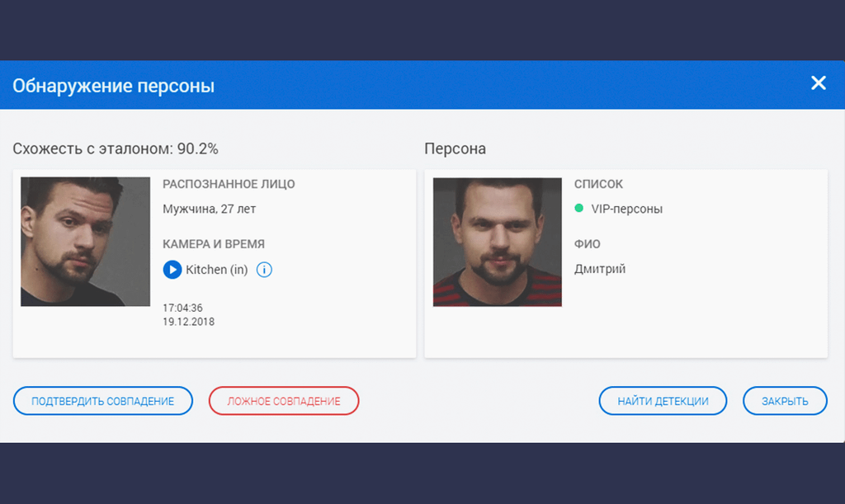Open the recognized face thumbnail
Viewport: 845px width, 504px height.
85,242
